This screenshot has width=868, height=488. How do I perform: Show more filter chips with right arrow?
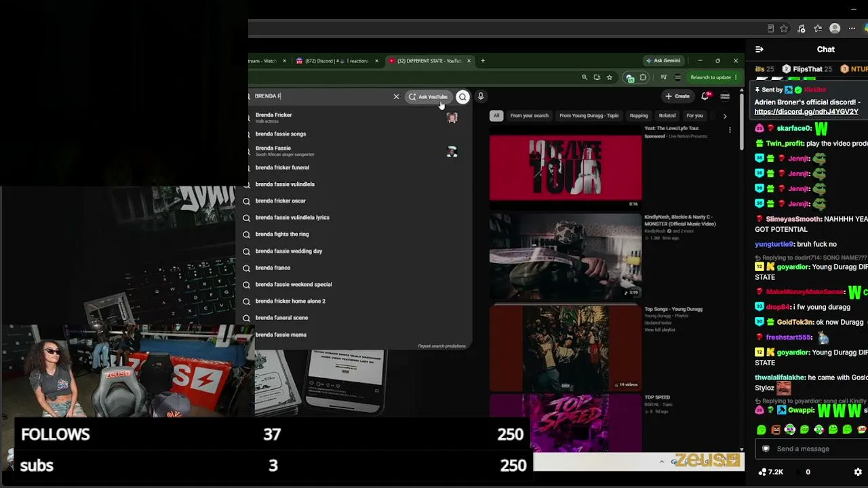pos(724,116)
